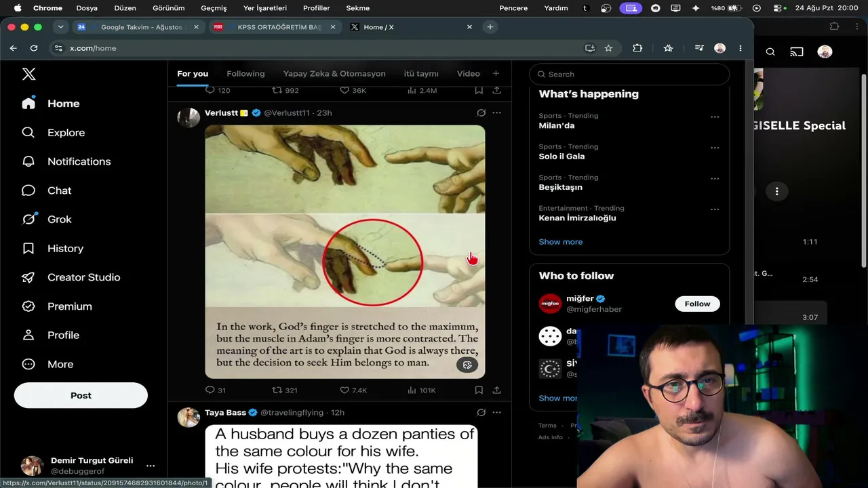The height and width of the screenshot is (488, 868).
Task: Reload the x.com page
Action: coord(34,48)
